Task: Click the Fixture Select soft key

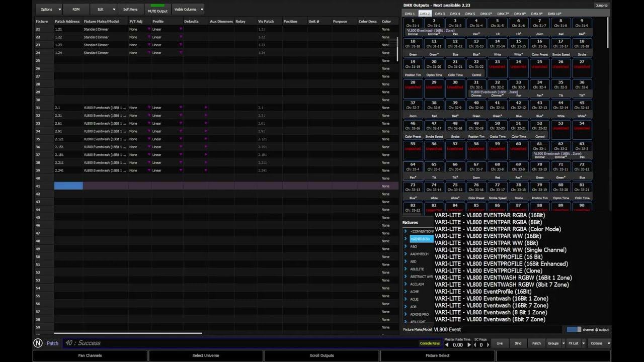Action: point(438,355)
